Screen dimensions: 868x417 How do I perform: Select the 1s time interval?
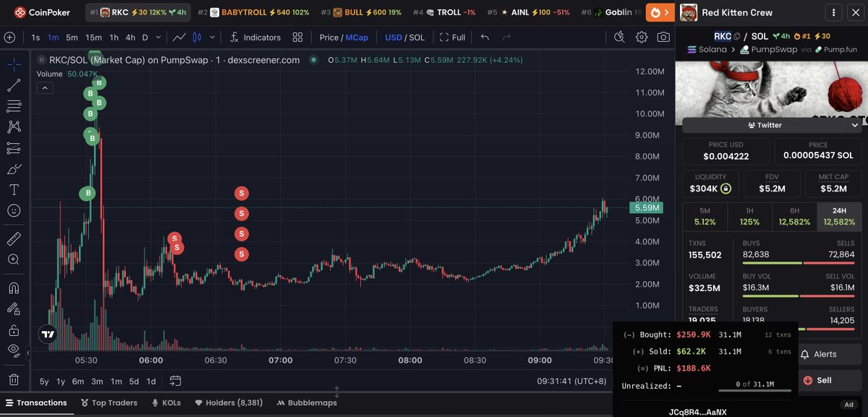point(35,38)
